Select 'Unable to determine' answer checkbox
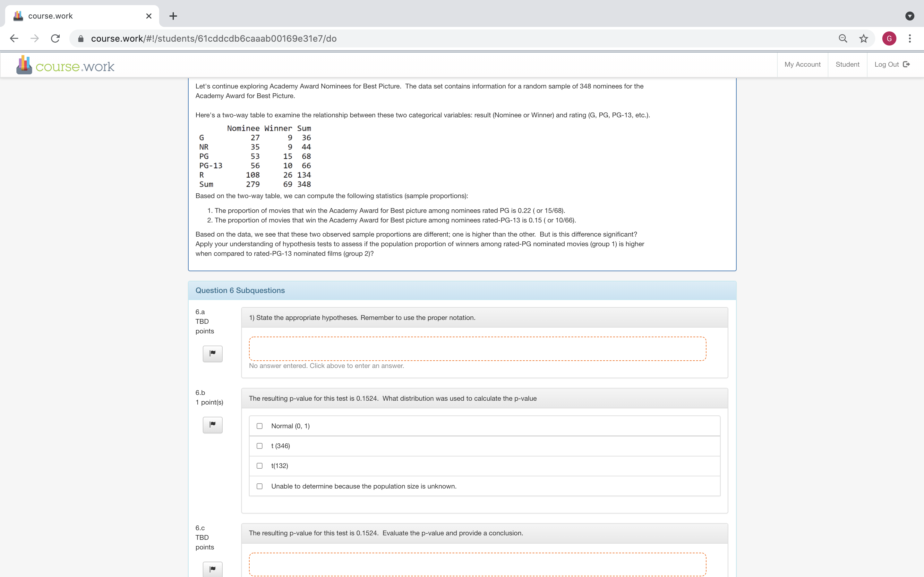 260,486
